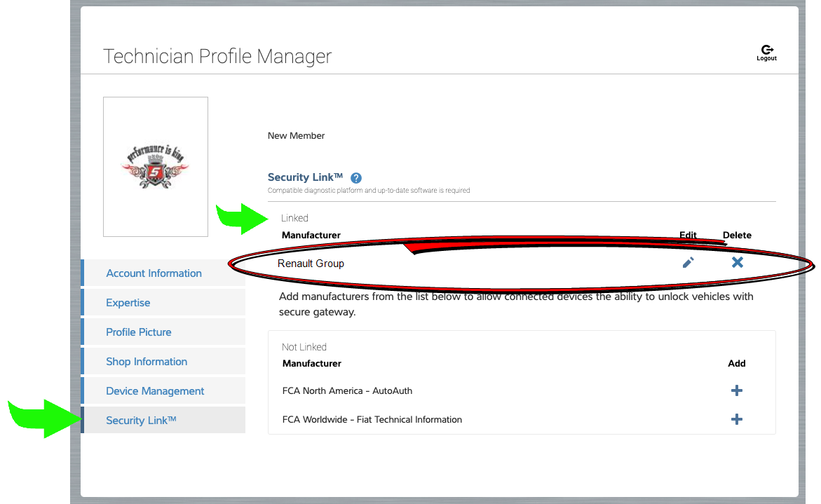Click the Add column header
The height and width of the screenshot is (504, 821).
point(736,364)
